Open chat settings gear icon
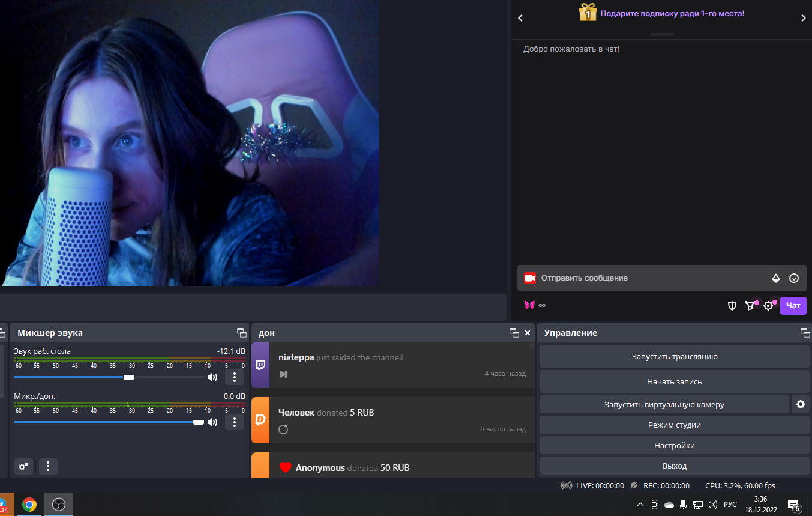The width and height of the screenshot is (812, 516). 768,306
